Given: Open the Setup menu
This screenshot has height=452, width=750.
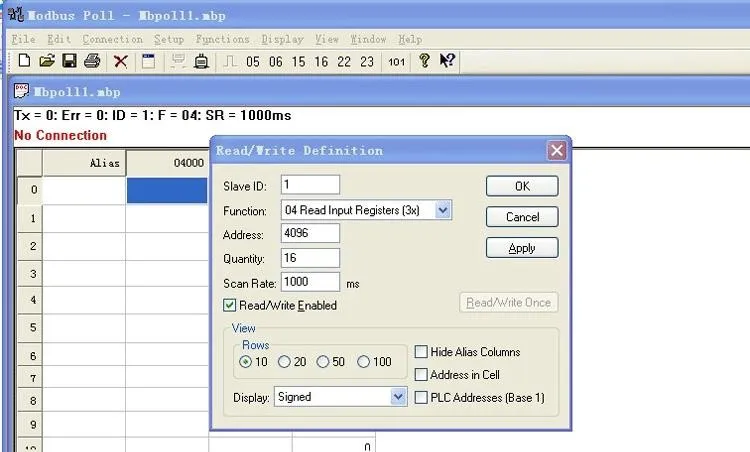Looking at the screenshot, I should point(169,39).
